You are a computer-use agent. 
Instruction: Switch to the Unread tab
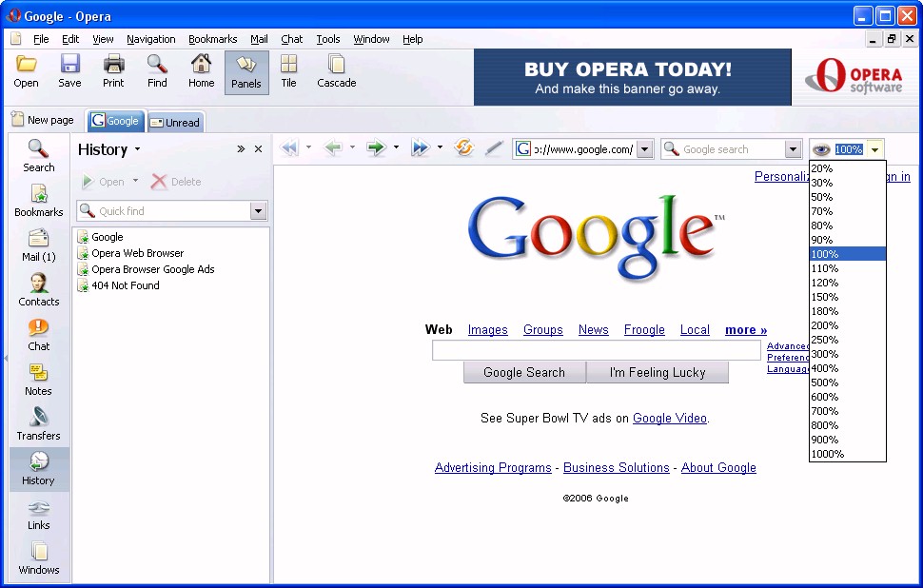[x=176, y=122]
